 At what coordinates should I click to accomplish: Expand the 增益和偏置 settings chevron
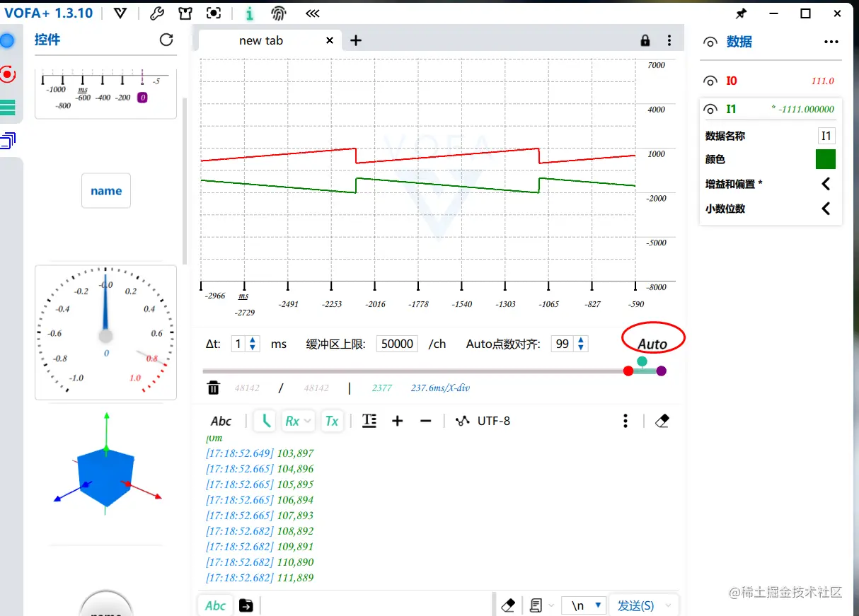[x=825, y=183]
